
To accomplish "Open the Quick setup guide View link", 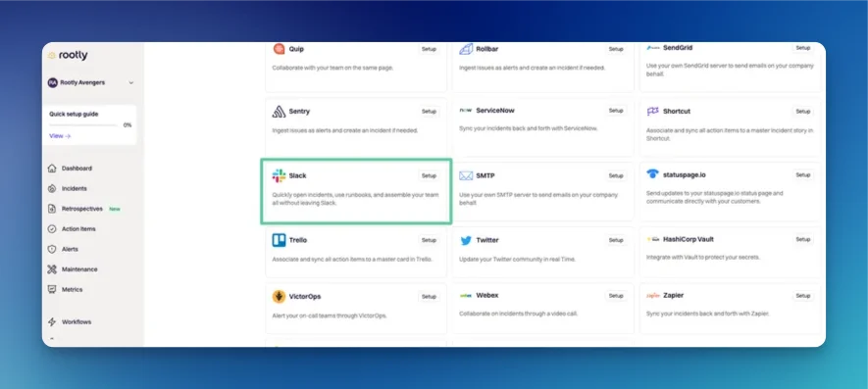I will point(60,135).
